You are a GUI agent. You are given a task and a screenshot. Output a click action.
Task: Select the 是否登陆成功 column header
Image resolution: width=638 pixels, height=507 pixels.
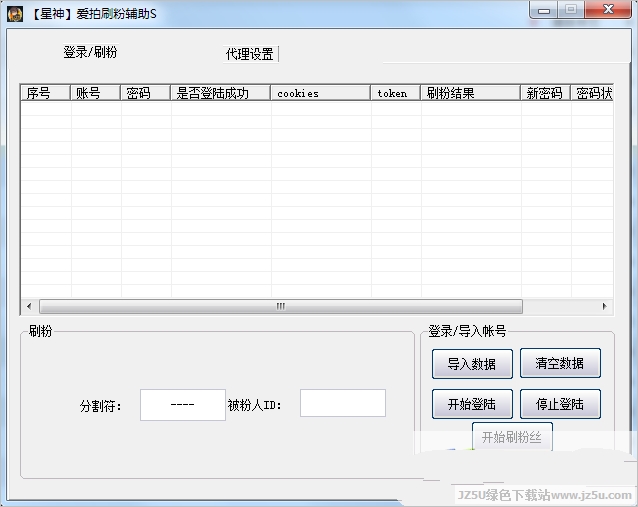tap(221, 93)
